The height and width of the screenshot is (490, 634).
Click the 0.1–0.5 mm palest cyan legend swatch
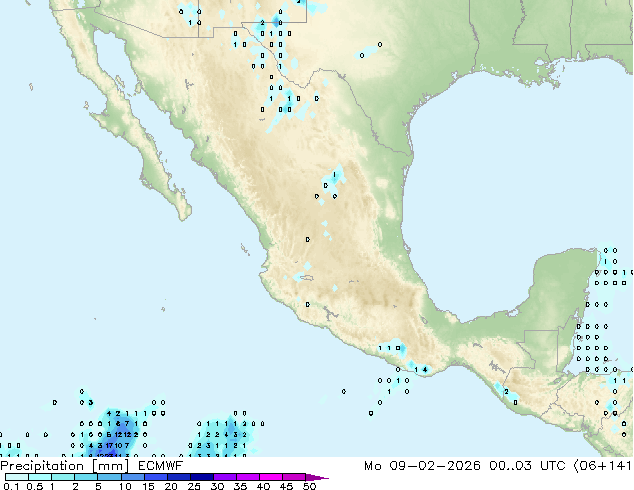pyautogui.click(x=17, y=477)
